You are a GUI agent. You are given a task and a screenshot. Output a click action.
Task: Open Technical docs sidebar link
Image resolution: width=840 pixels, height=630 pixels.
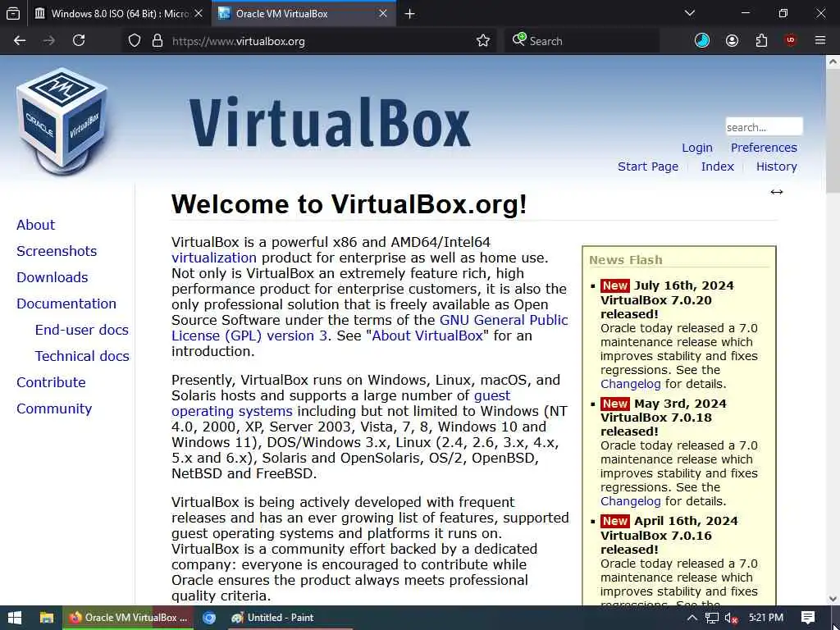(x=82, y=356)
